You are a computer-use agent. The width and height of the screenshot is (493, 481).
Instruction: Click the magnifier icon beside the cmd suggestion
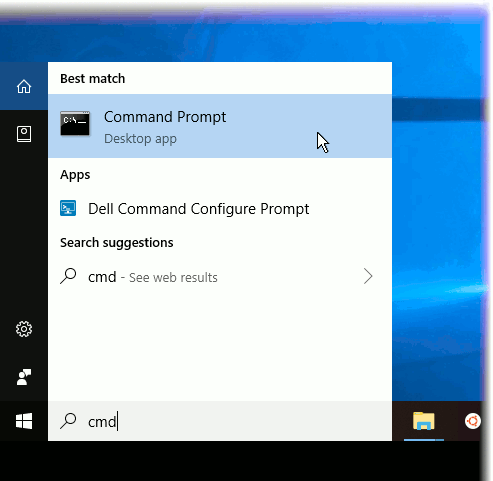68,276
